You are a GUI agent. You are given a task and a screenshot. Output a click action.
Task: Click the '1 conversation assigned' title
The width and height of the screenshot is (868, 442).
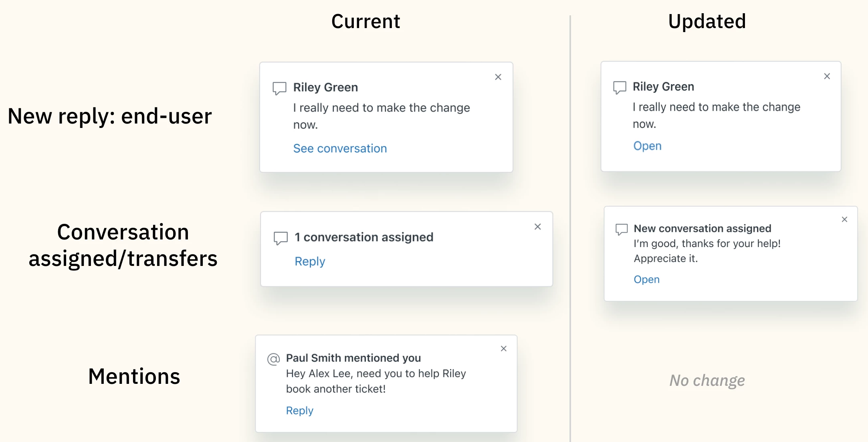coord(364,237)
